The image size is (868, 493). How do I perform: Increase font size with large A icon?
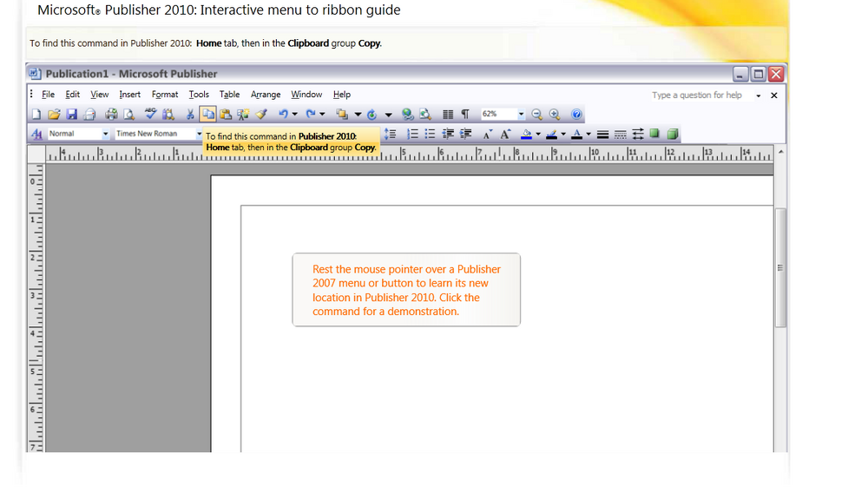pyautogui.click(x=505, y=134)
